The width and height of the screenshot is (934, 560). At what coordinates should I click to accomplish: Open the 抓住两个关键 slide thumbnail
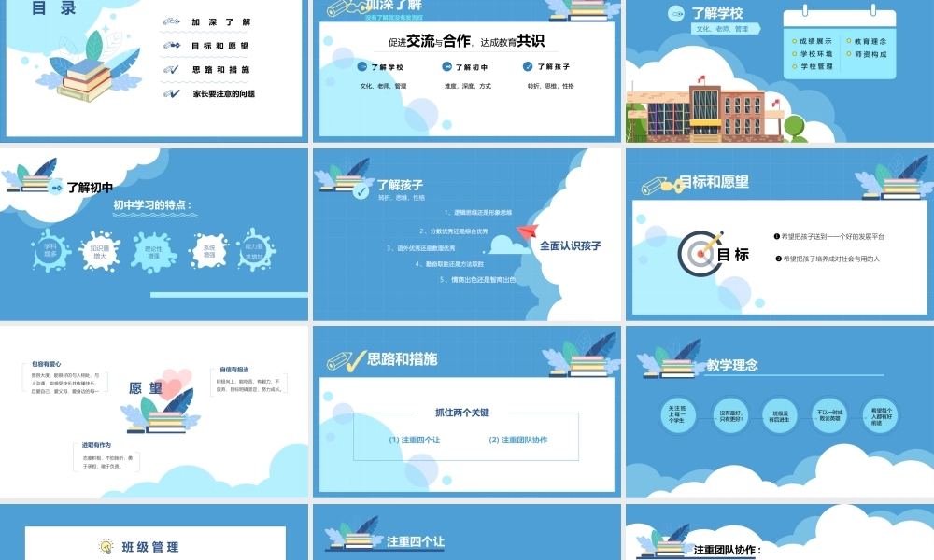tap(466, 412)
